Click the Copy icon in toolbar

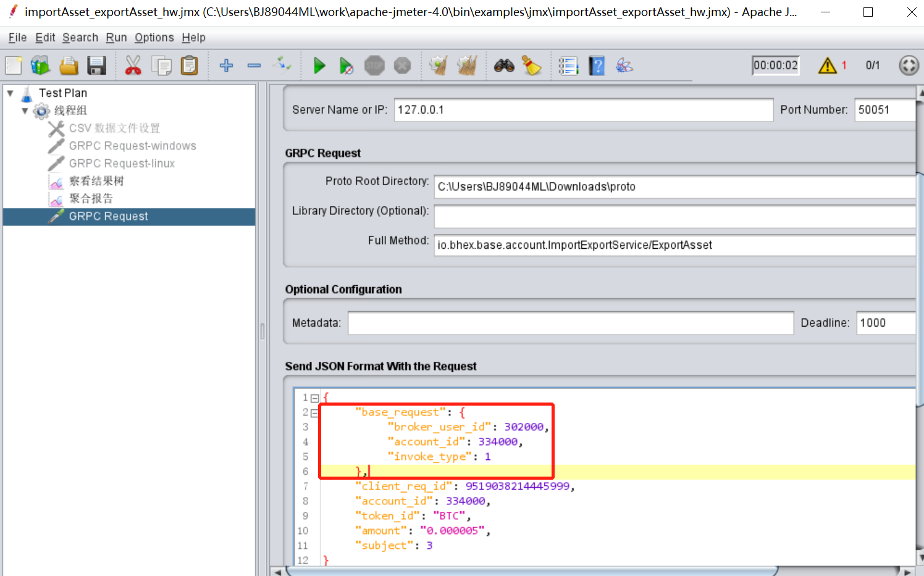tap(161, 65)
